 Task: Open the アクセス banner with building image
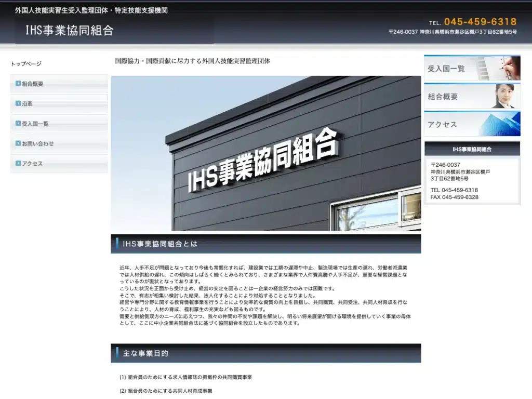coord(472,124)
